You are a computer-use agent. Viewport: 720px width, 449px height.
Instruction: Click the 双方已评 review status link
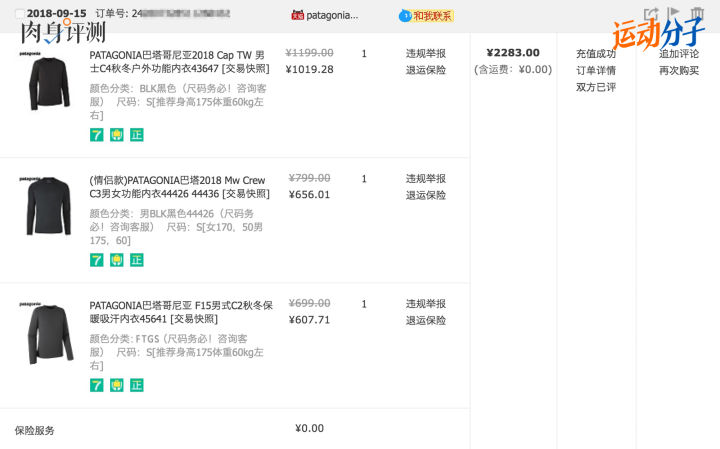(x=596, y=87)
